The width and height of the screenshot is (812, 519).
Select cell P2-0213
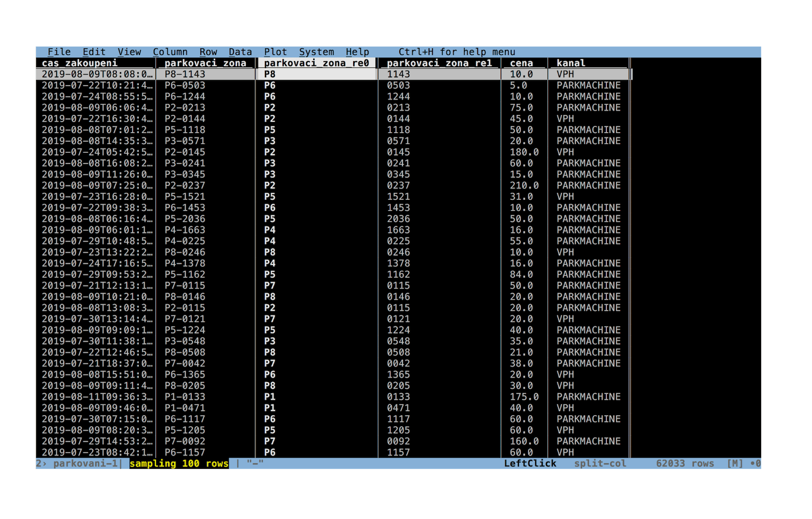tap(185, 108)
